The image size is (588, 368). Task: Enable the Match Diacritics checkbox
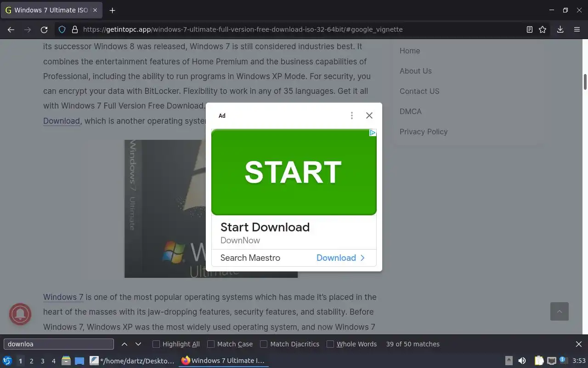click(x=264, y=344)
